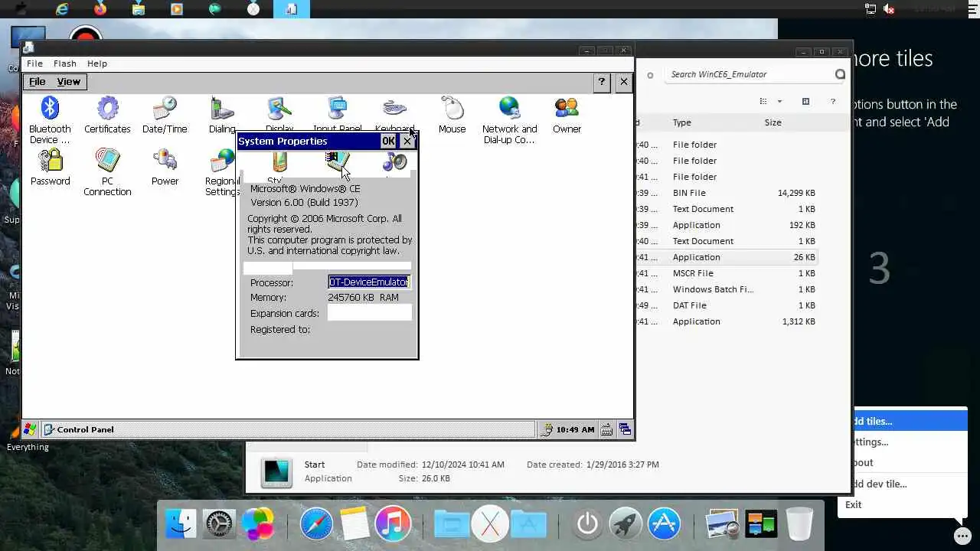
Task: Click Internet Explorer icon in top bar
Action: point(62,9)
